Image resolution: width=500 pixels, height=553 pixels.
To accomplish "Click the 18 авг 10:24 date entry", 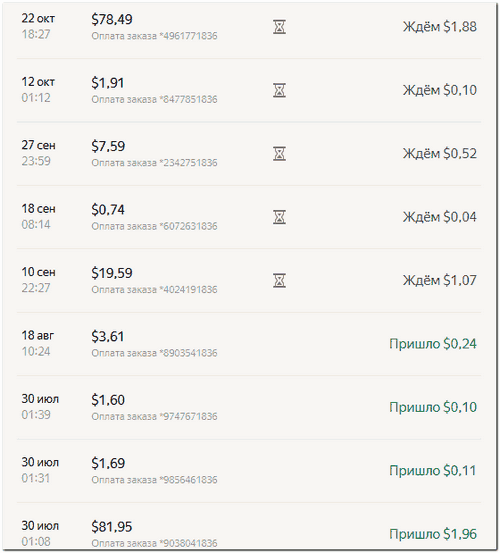I will click(x=38, y=343).
